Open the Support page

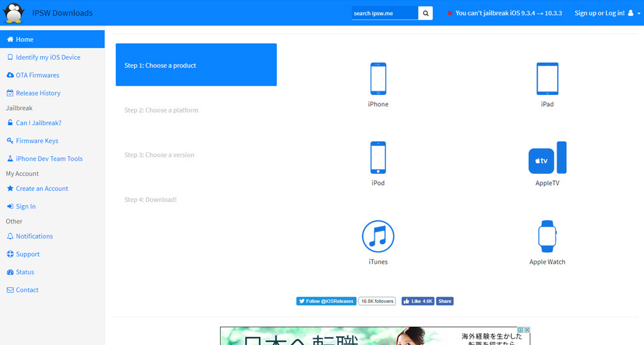28,254
